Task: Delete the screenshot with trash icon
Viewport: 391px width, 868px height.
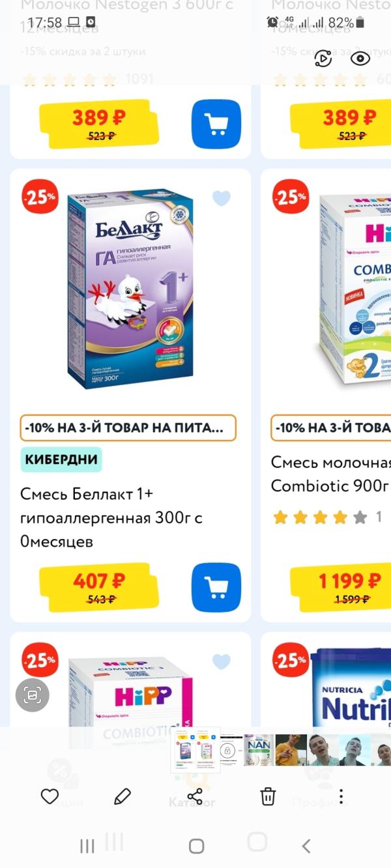Action: 268,796
